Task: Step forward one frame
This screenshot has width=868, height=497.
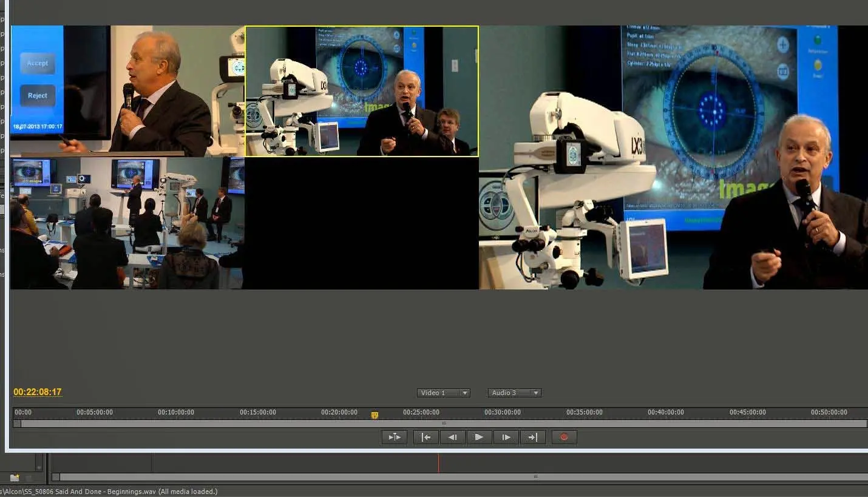Action: [506, 437]
